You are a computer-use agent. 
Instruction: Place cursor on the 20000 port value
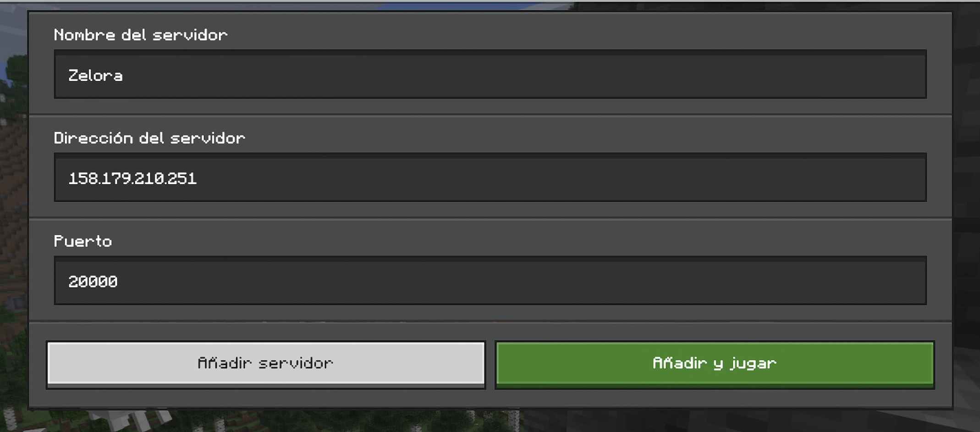coord(93,282)
